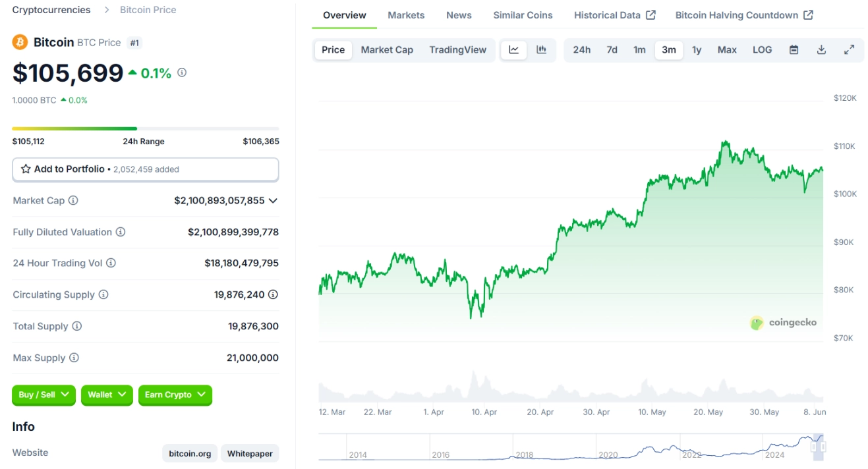Open the Bitcoin Whitepaper link
The height and width of the screenshot is (469, 868).
250,454
